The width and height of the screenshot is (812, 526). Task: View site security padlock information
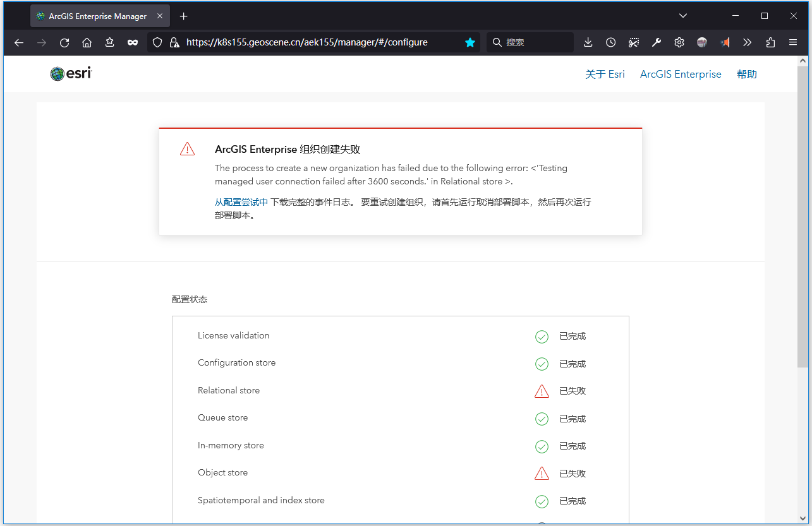click(x=174, y=42)
